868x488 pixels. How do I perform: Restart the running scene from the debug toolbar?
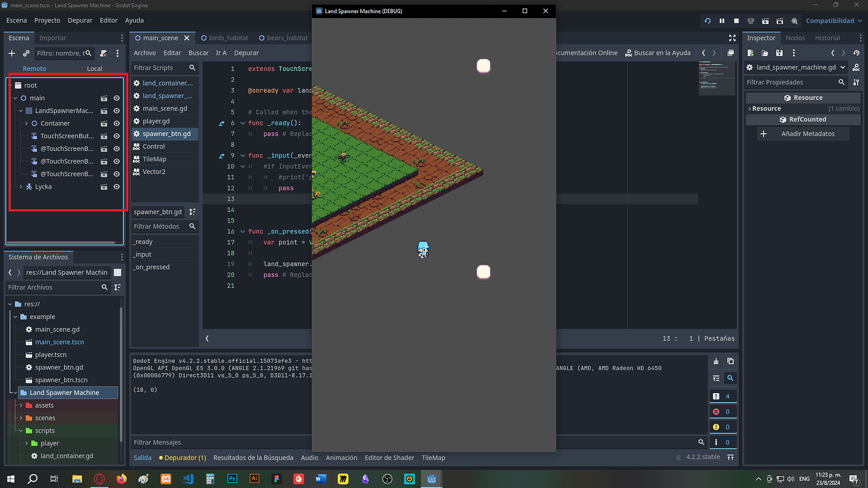coord(707,20)
